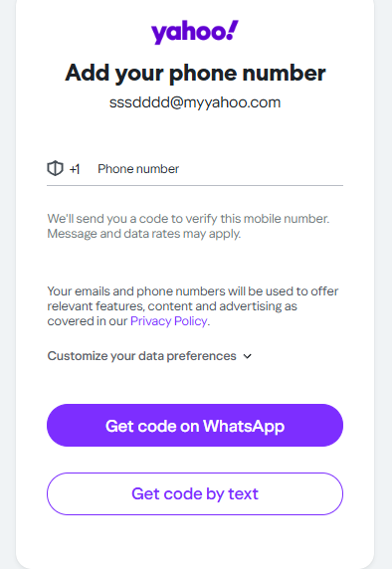This screenshot has width=392, height=569.
Task: Click the exclamation mark in Yahoo logo
Action: (232, 30)
